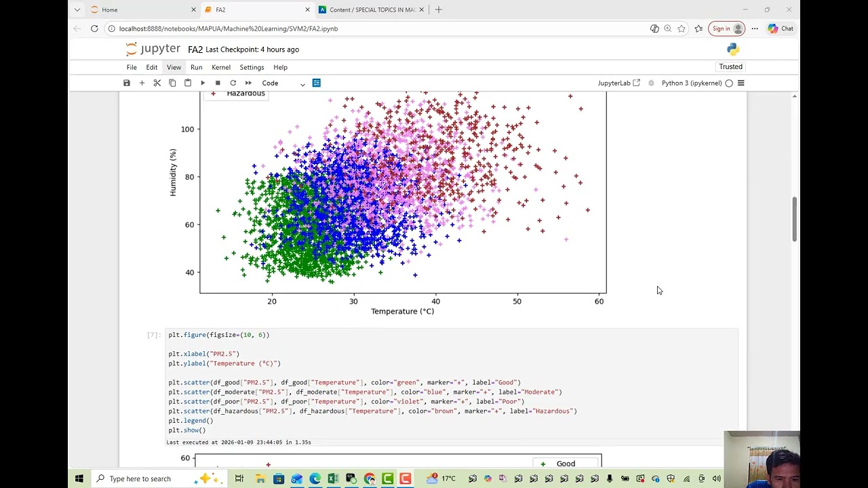Click the Trusted notebook button
This screenshot has width=868, height=488.
pos(730,66)
